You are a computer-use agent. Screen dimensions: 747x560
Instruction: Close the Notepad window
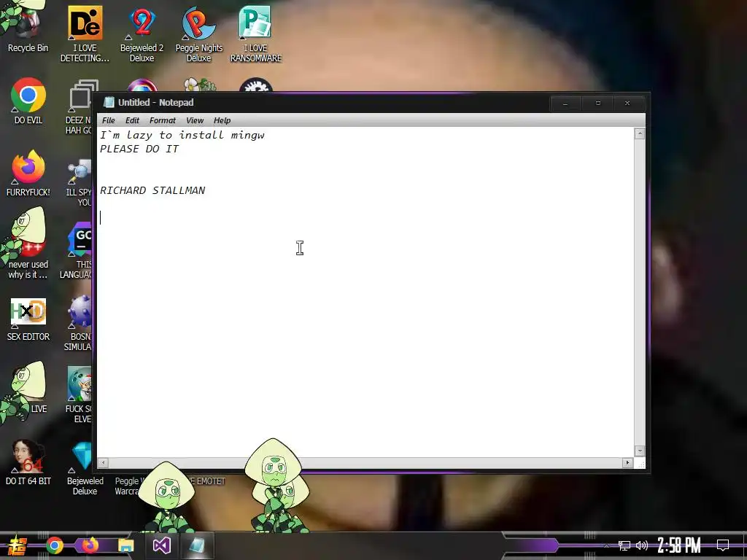pos(627,104)
